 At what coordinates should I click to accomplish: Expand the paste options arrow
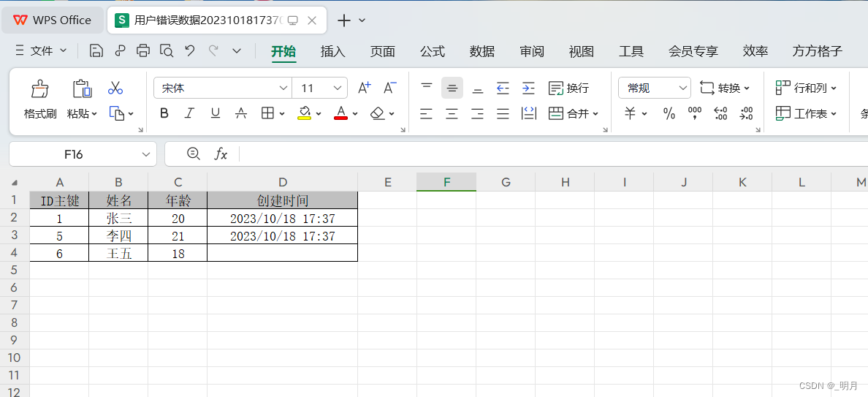pos(94,113)
